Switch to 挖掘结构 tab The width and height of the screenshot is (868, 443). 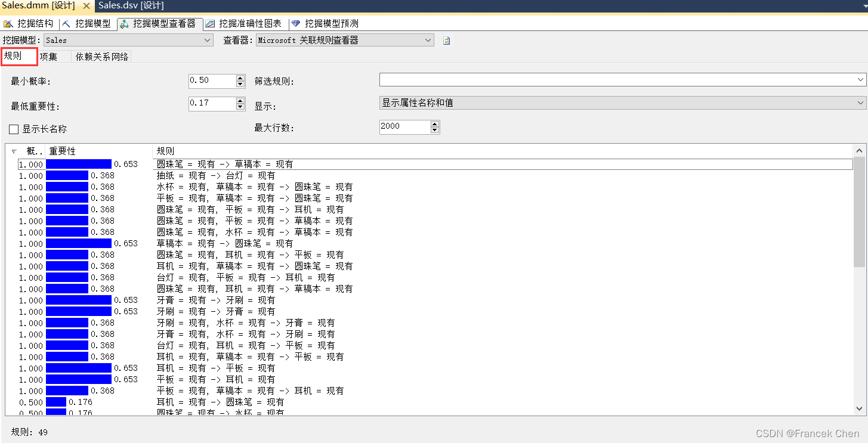(x=29, y=24)
